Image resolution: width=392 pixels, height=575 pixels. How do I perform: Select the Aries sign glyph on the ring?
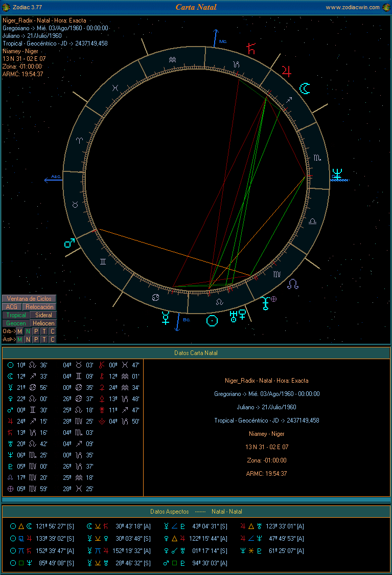coord(80,141)
